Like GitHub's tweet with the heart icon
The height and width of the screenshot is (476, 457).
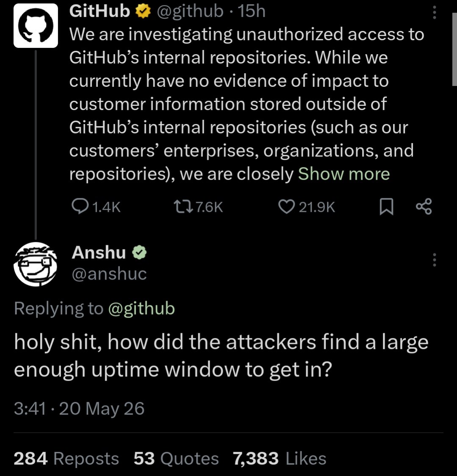click(287, 207)
